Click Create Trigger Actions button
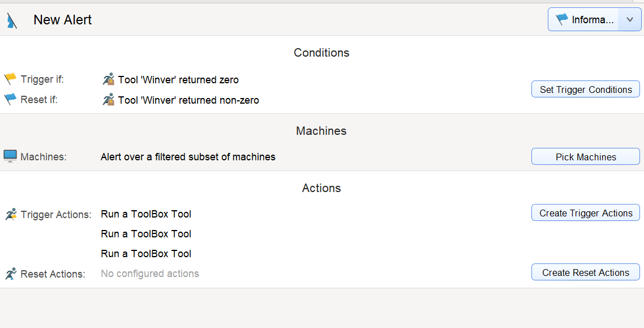 coord(586,212)
